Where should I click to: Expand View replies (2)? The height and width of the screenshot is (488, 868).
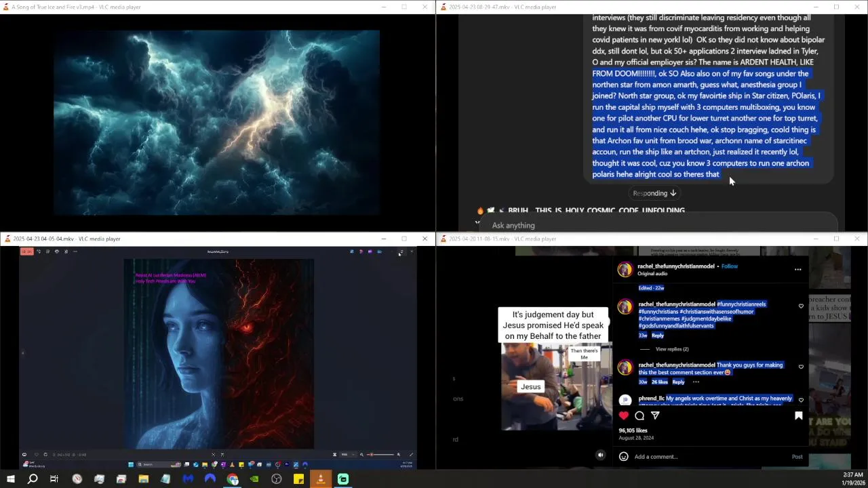(672, 349)
